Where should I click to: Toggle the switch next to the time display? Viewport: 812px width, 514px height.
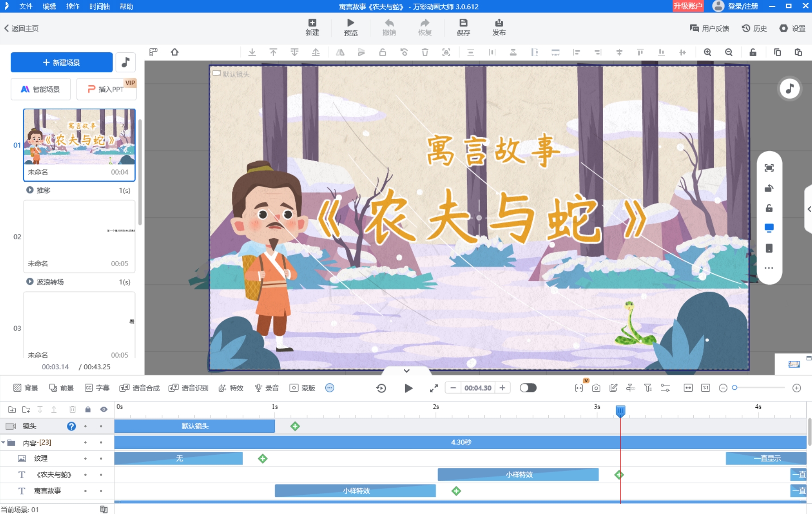(x=528, y=388)
